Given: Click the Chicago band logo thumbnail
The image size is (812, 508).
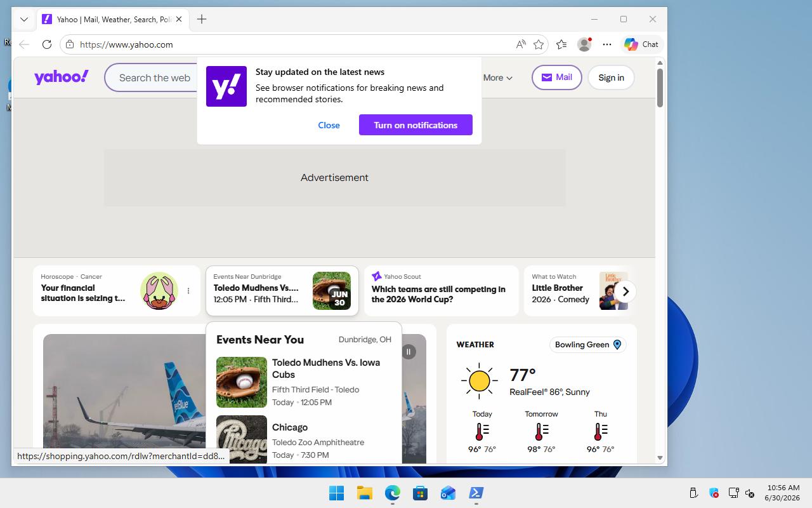Looking at the screenshot, I should point(242,439).
